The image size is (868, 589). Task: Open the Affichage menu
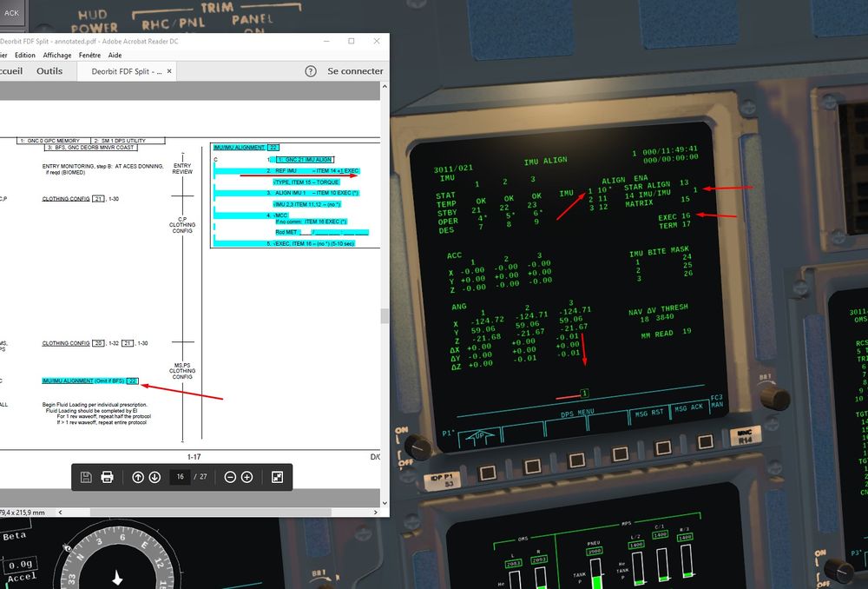[57, 55]
